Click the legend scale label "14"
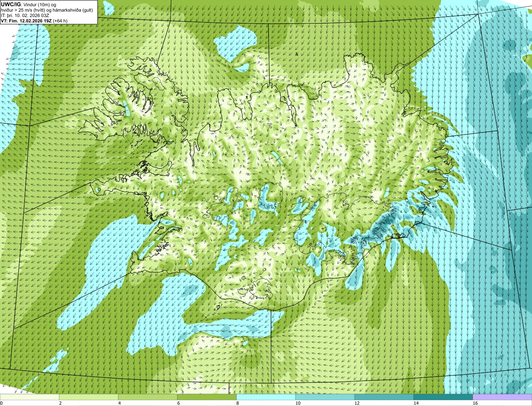This screenshot has width=532, height=406. click(416, 403)
